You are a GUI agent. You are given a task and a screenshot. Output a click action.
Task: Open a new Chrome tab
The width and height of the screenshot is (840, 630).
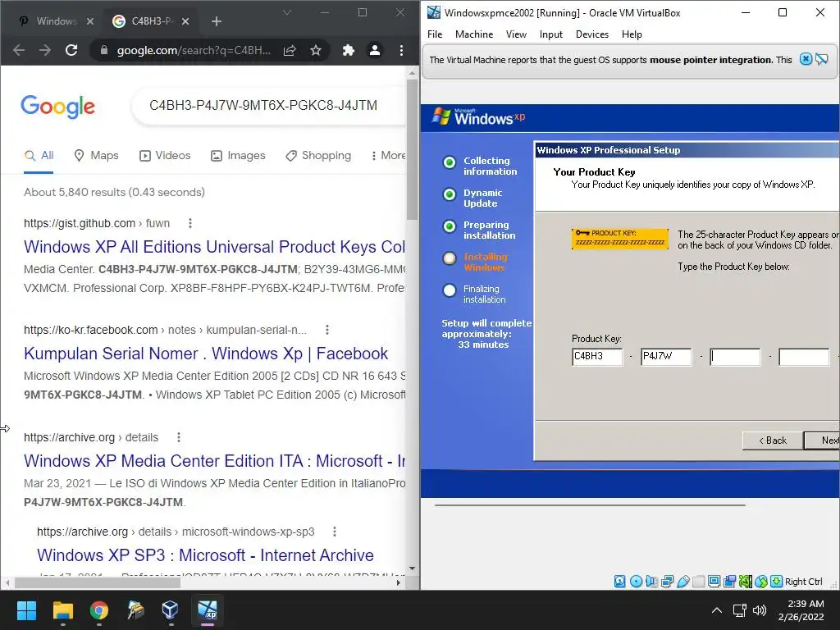[217, 21]
